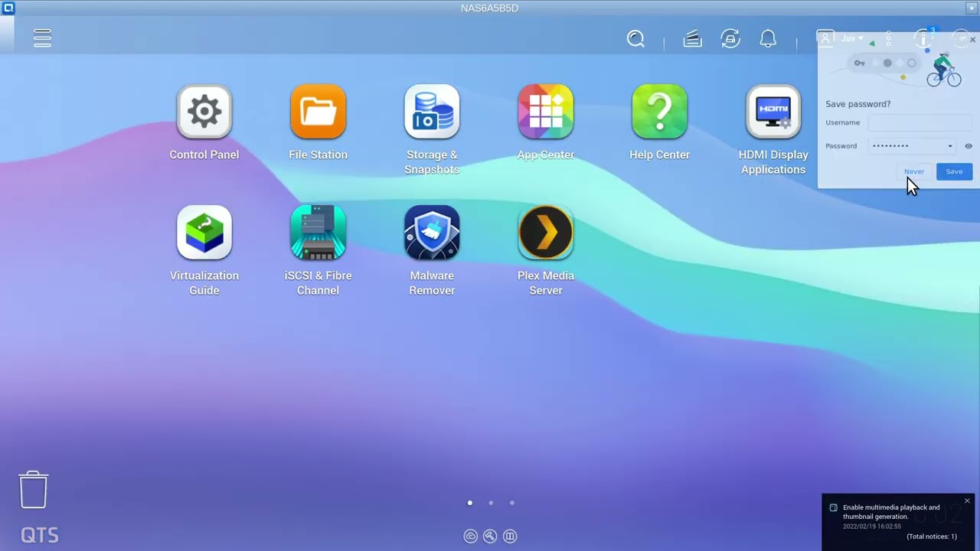The height and width of the screenshot is (551, 980).
Task: Go to second desktop page dot
Action: [x=491, y=503]
